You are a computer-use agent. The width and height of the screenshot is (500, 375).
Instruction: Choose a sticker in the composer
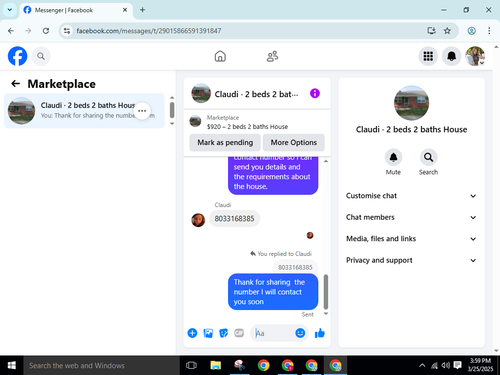point(223,333)
